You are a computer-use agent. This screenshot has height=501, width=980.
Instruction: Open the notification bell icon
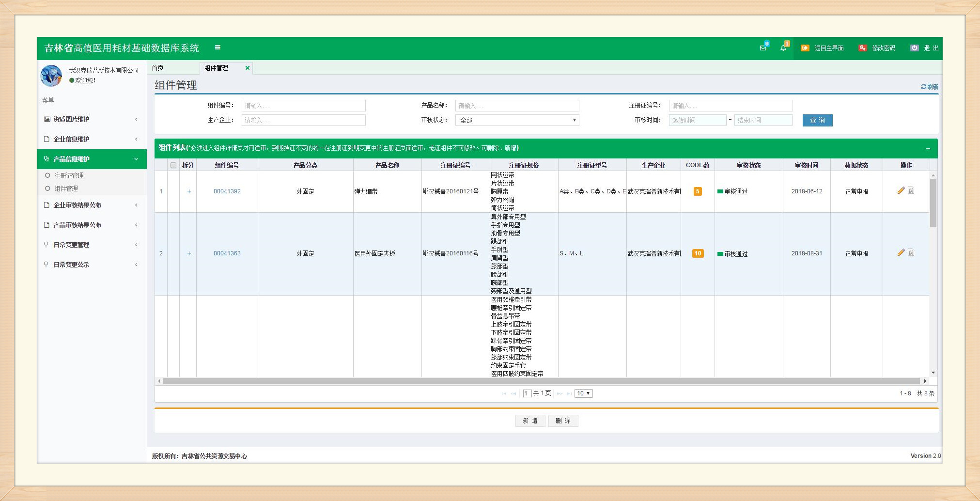point(783,48)
